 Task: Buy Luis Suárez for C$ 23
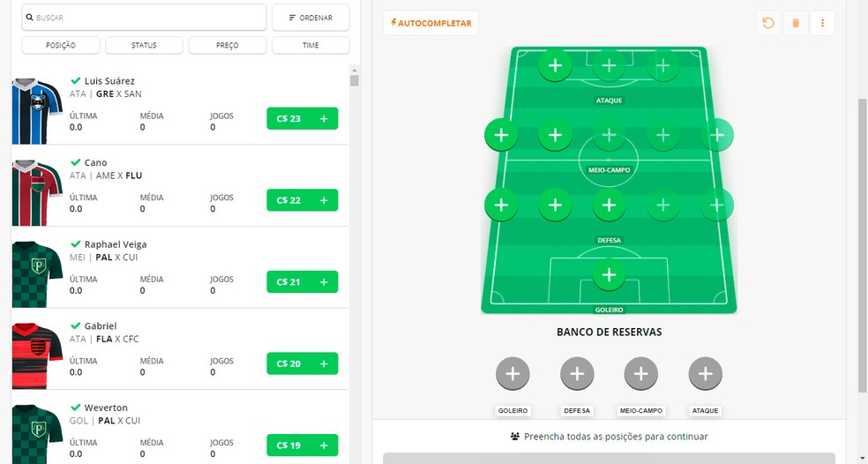pyautogui.click(x=303, y=118)
